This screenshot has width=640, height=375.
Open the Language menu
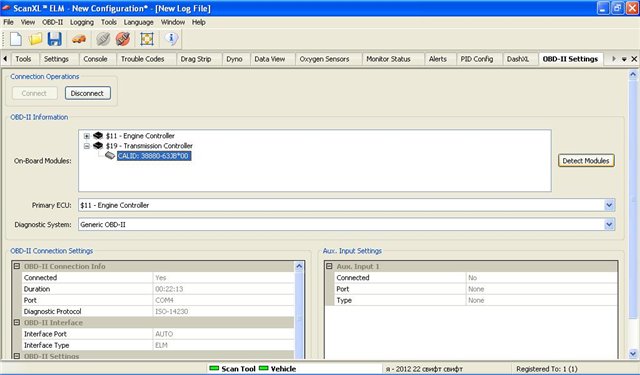point(138,22)
